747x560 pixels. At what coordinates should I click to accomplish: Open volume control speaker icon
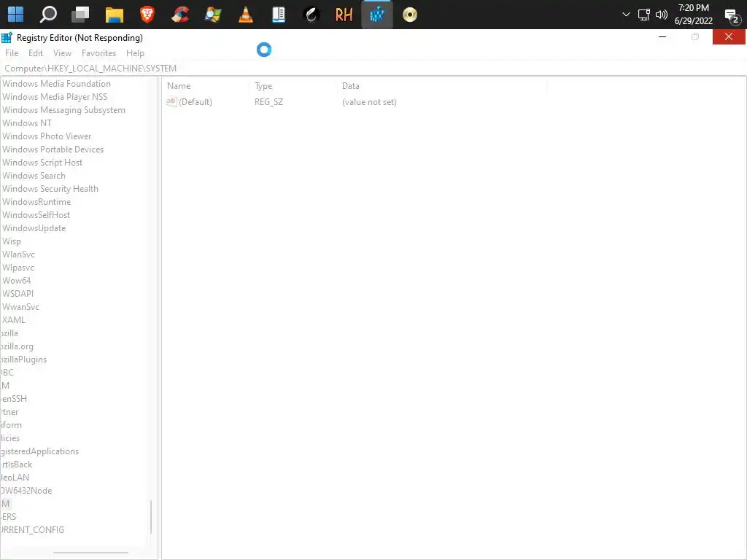(661, 15)
